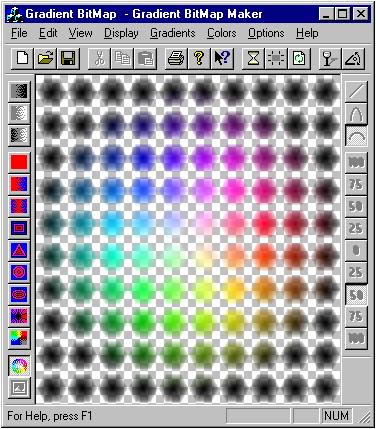Click the hourglass toolbar icon

[x=253, y=58]
